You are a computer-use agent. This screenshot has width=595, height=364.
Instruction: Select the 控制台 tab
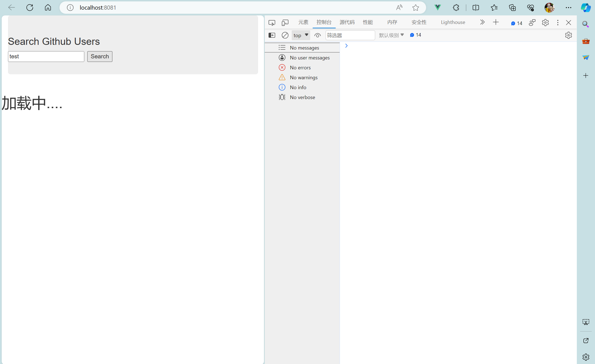(324, 22)
